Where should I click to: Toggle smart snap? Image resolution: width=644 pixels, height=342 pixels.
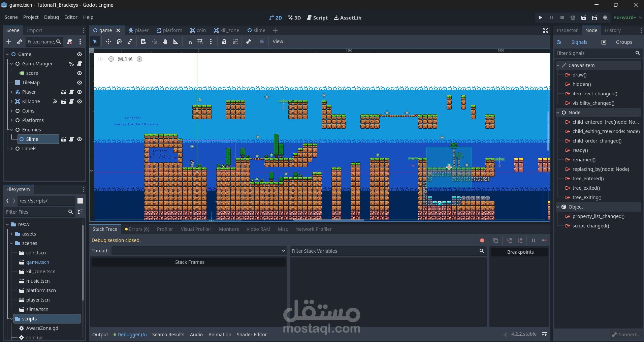point(189,41)
